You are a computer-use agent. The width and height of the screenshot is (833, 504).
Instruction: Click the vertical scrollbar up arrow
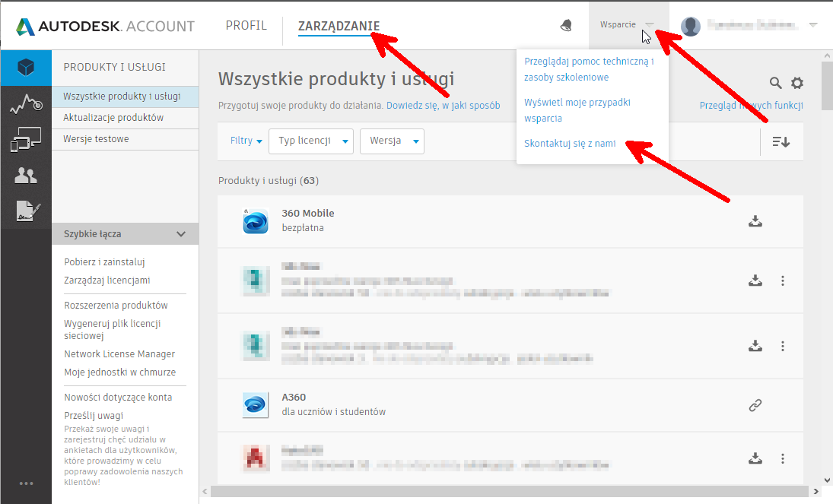click(827, 55)
